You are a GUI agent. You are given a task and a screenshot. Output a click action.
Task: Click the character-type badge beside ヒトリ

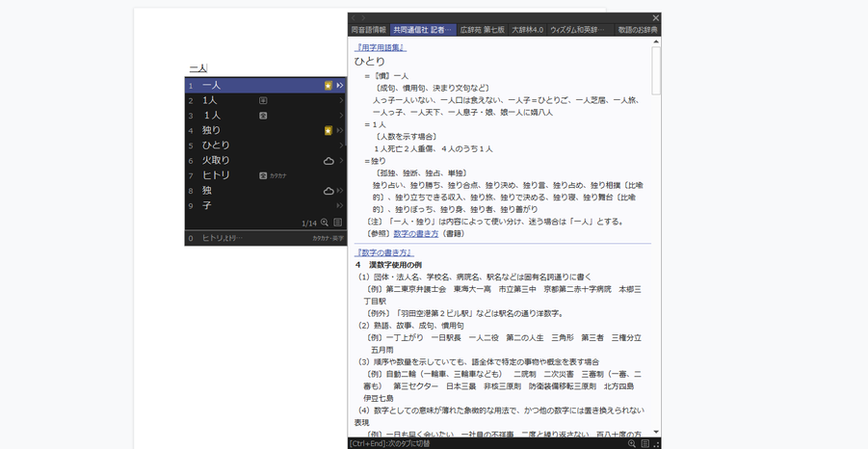coord(263,176)
